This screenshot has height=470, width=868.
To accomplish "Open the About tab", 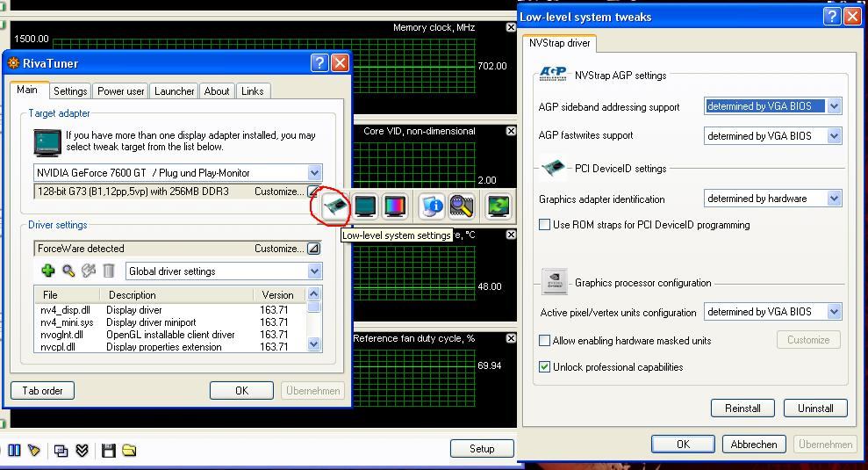I will [217, 90].
